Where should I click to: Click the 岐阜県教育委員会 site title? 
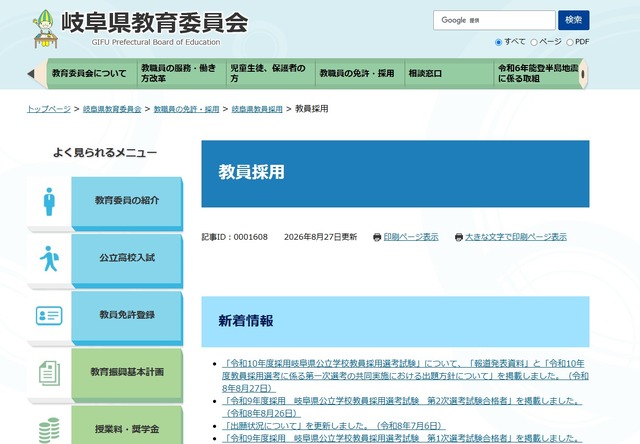(154, 22)
